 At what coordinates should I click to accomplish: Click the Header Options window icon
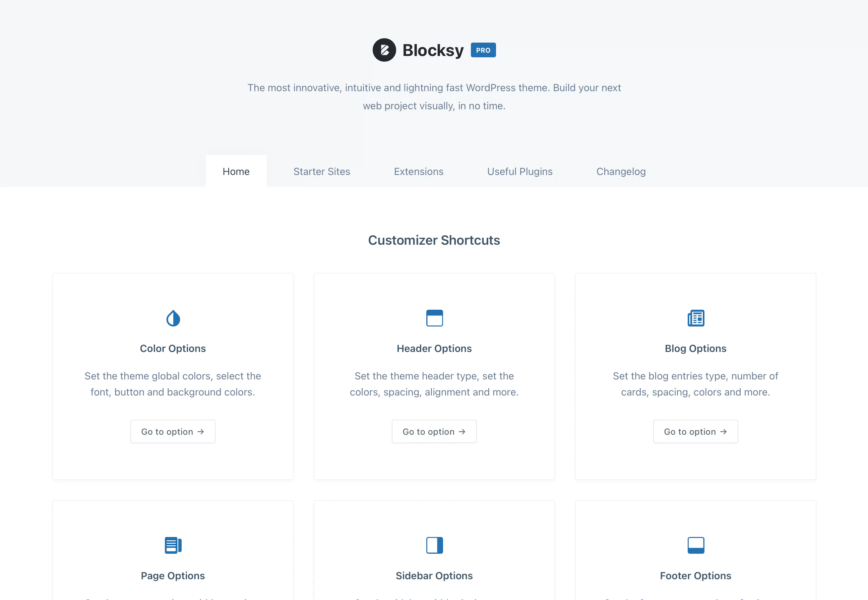434,318
